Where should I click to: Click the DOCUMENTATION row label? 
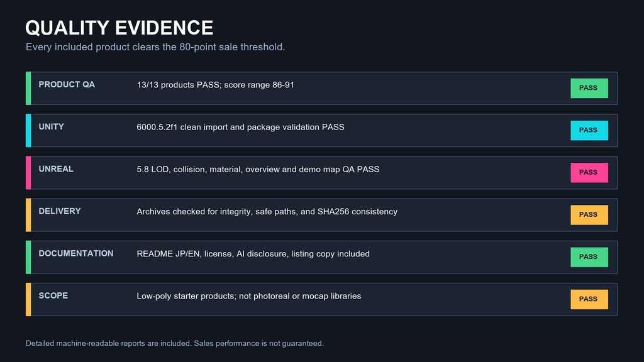[x=76, y=254]
